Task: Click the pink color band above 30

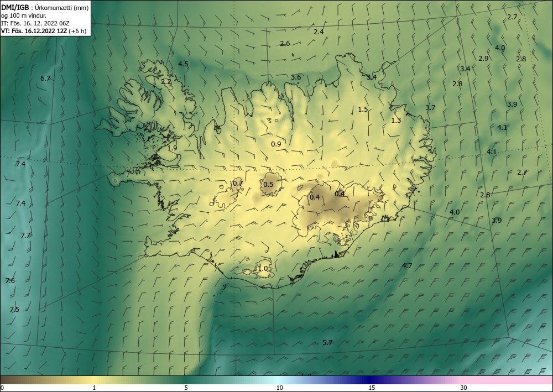Action: tap(508, 380)
